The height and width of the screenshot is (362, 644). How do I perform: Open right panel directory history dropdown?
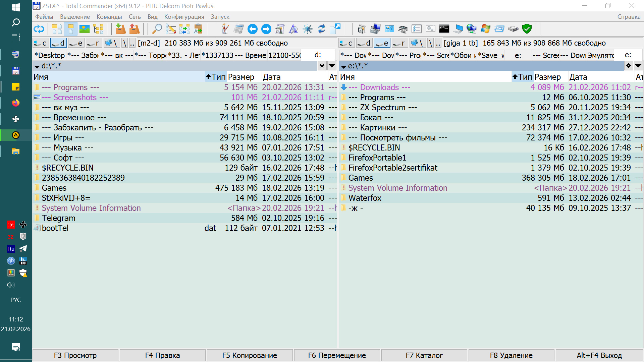638,66
